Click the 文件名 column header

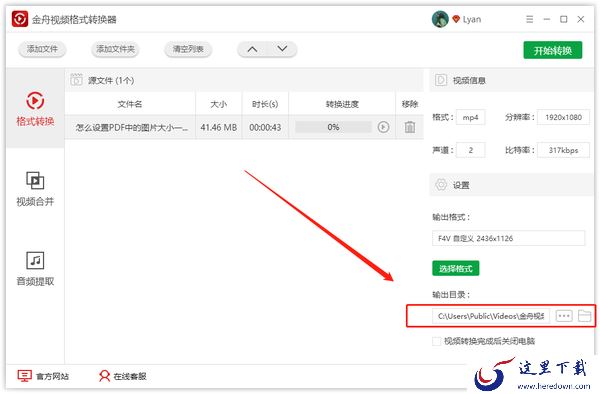[130, 104]
